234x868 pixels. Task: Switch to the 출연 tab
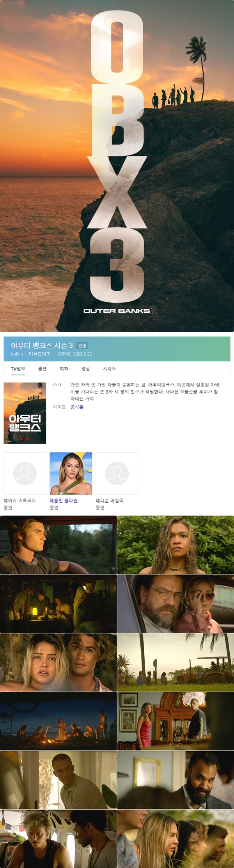(42, 368)
